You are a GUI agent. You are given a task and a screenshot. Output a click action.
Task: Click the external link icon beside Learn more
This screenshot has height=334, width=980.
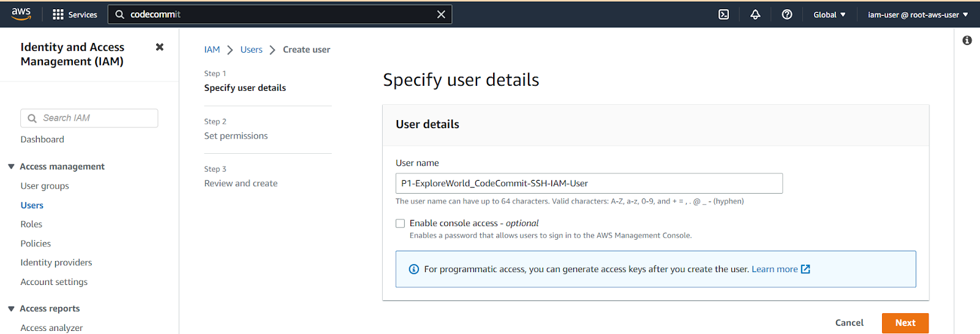coord(805,269)
